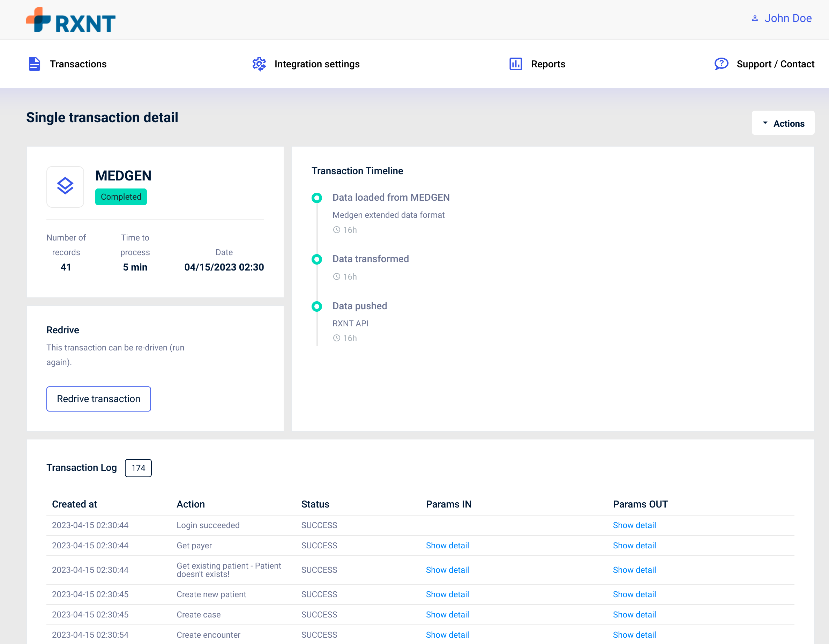829x644 pixels.
Task: Show detail for Create encounter Params OUT
Action: click(634, 635)
